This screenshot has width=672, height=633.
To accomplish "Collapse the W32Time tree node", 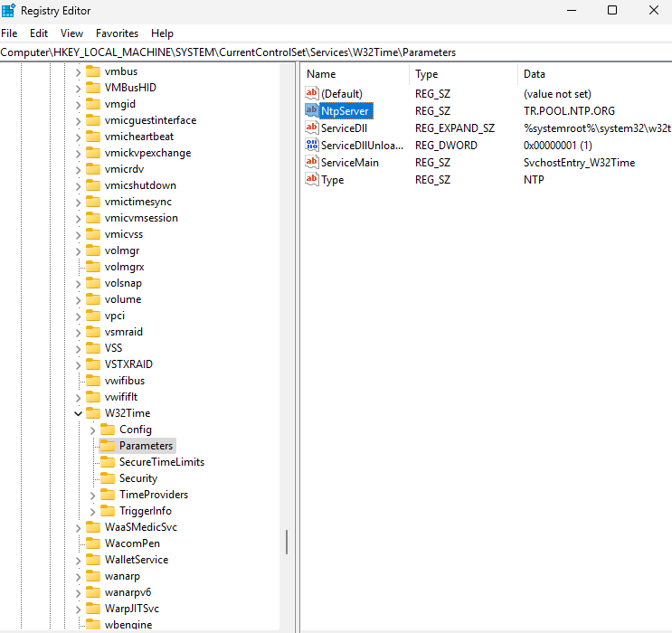I will click(78, 413).
